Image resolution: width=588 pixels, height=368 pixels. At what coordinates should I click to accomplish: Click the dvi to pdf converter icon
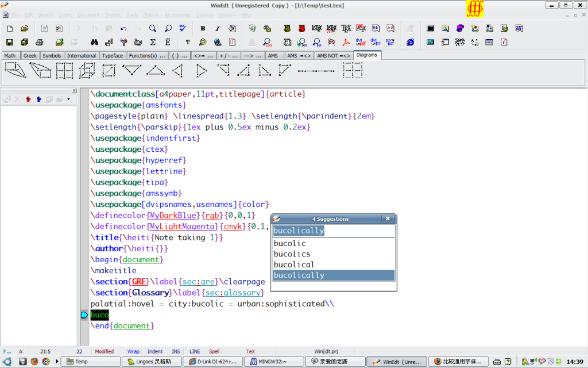click(x=361, y=42)
